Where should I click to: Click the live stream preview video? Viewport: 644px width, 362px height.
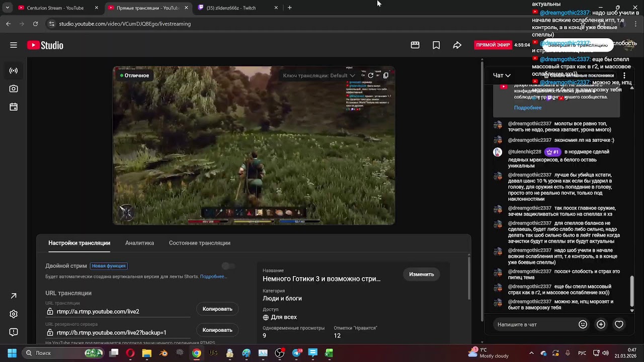point(254,146)
